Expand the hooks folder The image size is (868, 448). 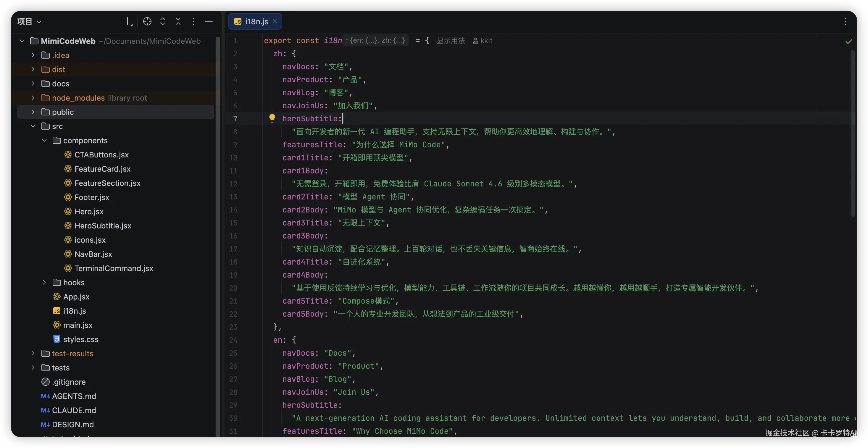[x=44, y=283]
